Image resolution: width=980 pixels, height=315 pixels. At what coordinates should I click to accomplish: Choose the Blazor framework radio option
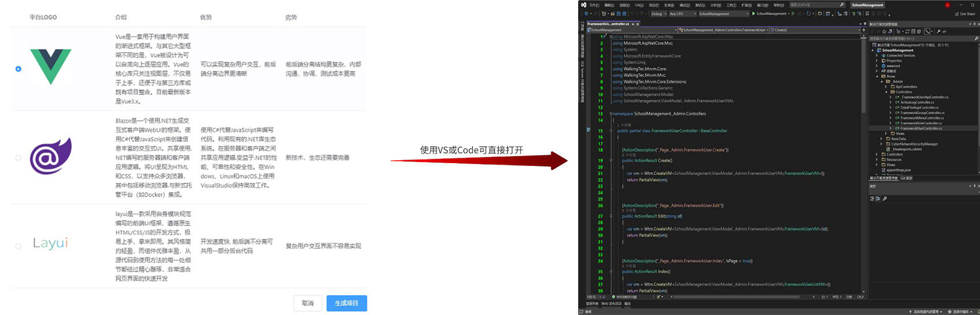[19, 158]
